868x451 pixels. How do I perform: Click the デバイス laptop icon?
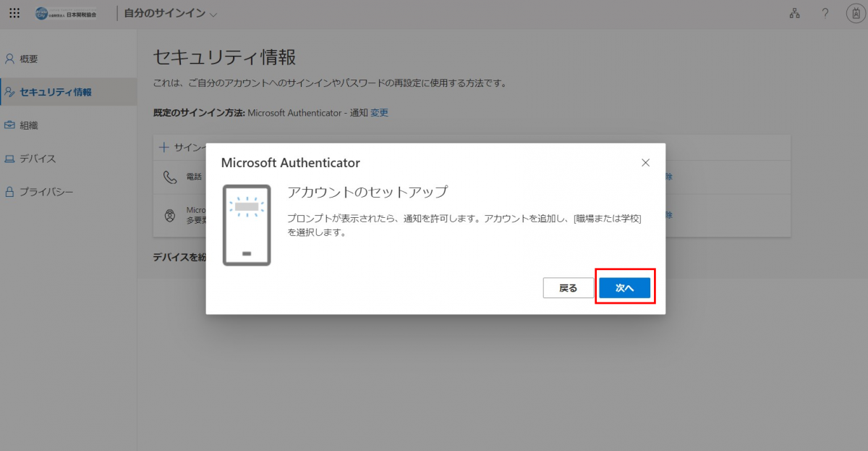click(x=9, y=159)
